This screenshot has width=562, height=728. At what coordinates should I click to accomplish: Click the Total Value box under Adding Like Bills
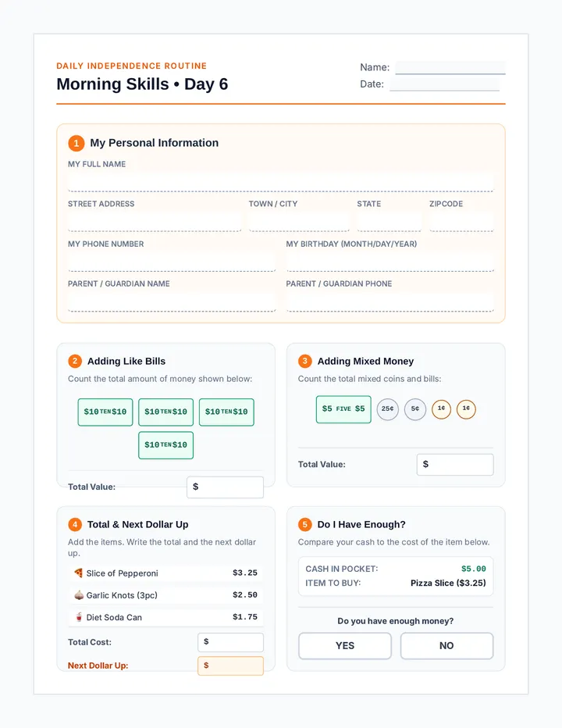225,487
